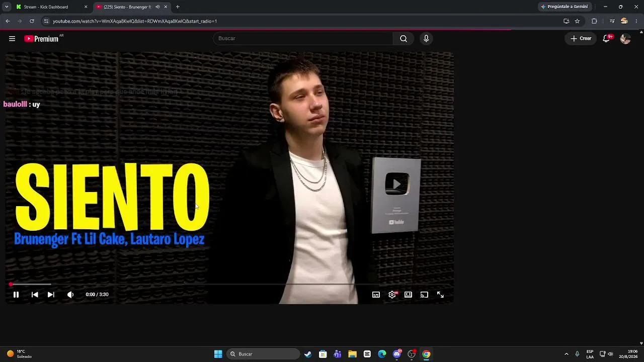Screen dimensions: 644x362
Task: Open the player settings gear
Action: (x=392, y=295)
